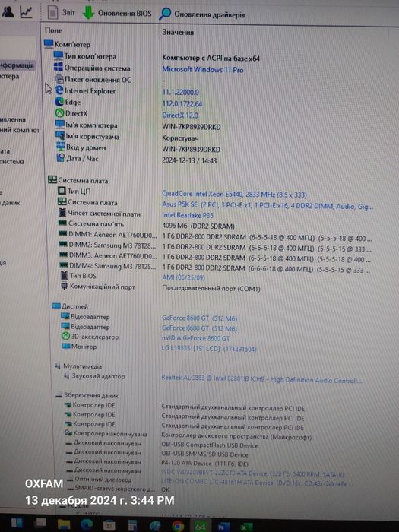Open the LITE-ON COMBO optical drive link
This screenshot has width=399, height=532.
pyautogui.click(x=257, y=483)
